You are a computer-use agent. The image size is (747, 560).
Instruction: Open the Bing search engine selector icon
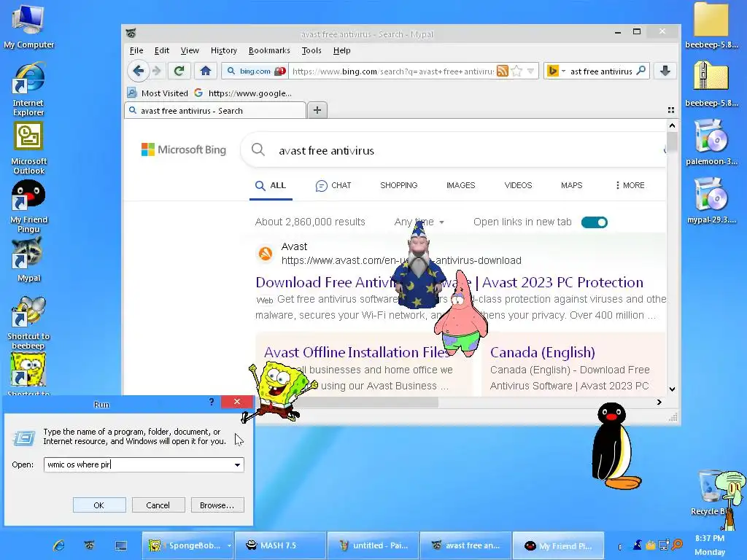click(555, 71)
